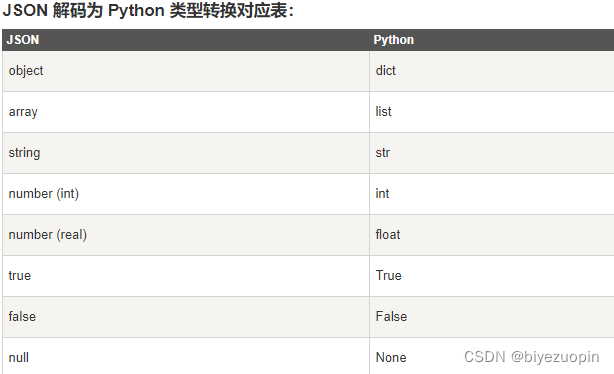Select the string cell
Screen dimensions: 614x374
tap(186, 153)
